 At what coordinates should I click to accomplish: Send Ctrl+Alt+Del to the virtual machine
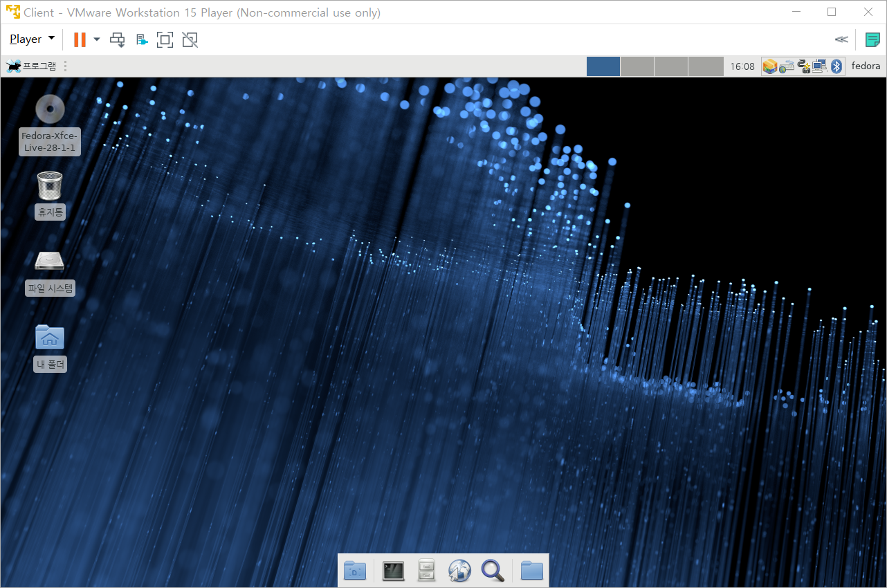[118, 39]
